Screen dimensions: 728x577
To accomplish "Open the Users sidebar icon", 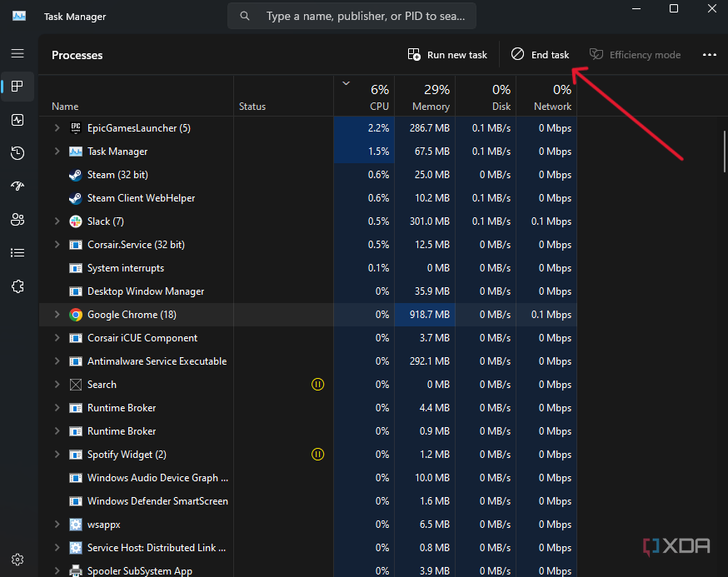I will pos(17,220).
